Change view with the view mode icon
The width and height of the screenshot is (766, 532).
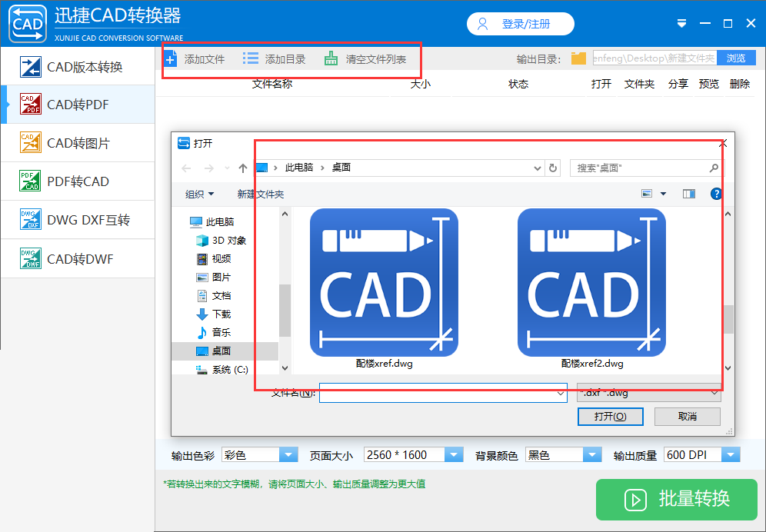[647, 194]
